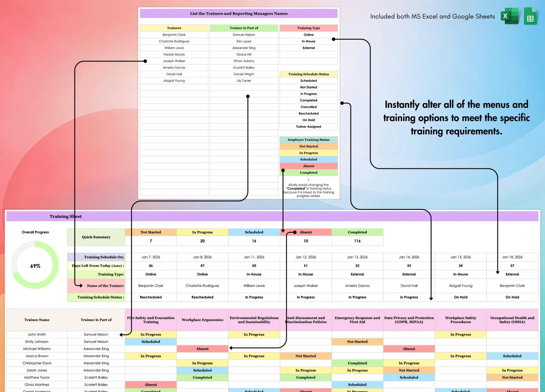The image size is (545, 392).
Task: Open Emily Johnson's Scheduled status cell
Action: coord(151,342)
